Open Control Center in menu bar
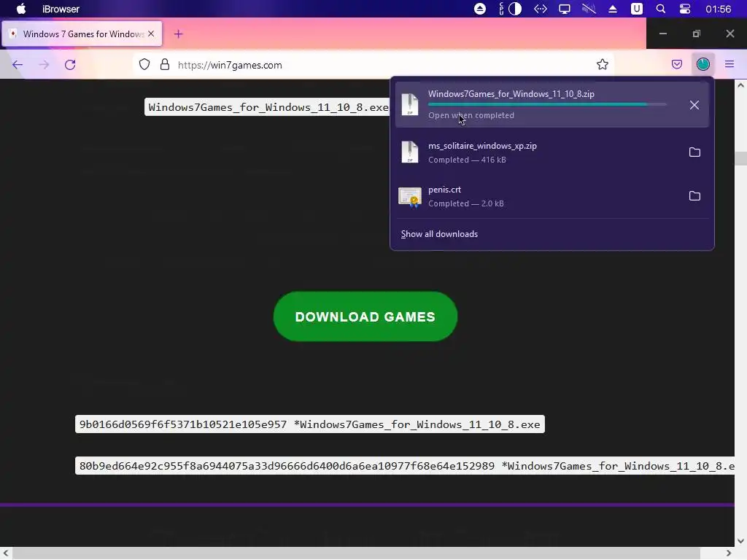 684,9
